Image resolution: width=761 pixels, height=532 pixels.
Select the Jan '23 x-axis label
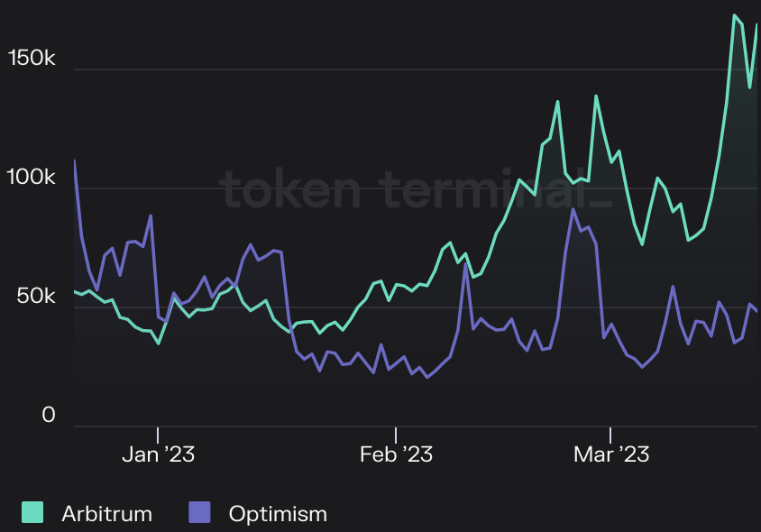pos(158,454)
